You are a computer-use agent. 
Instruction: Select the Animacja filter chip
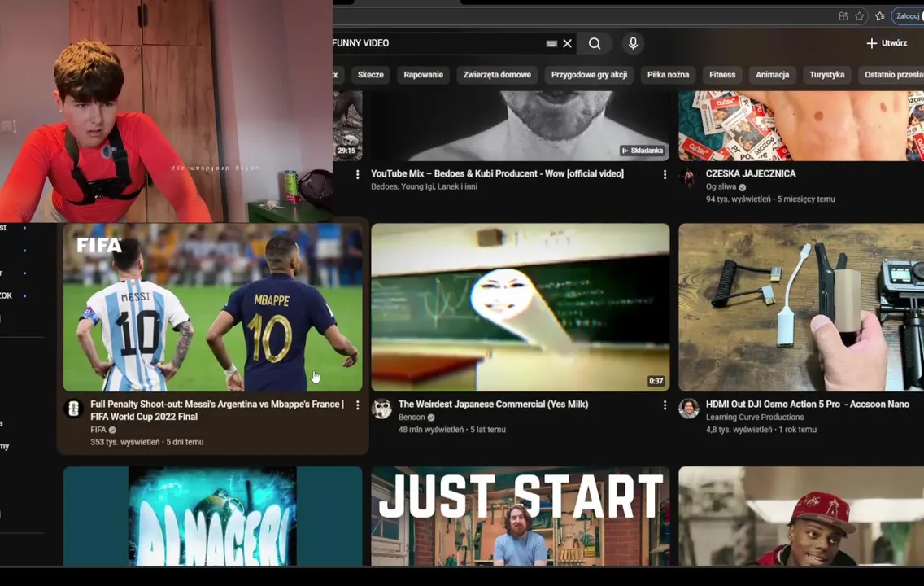point(772,74)
